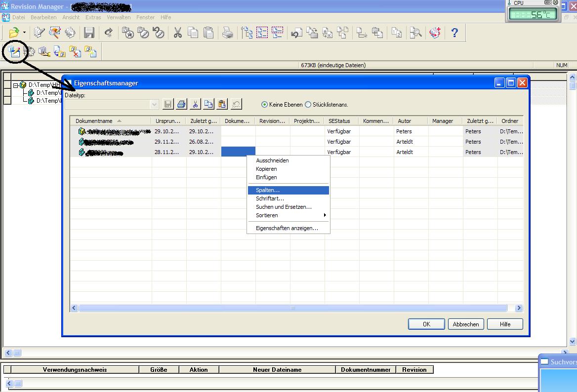Click the dialog's horizontal scrollbar thumb
This screenshot has width=577, height=392.
(293, 308)
